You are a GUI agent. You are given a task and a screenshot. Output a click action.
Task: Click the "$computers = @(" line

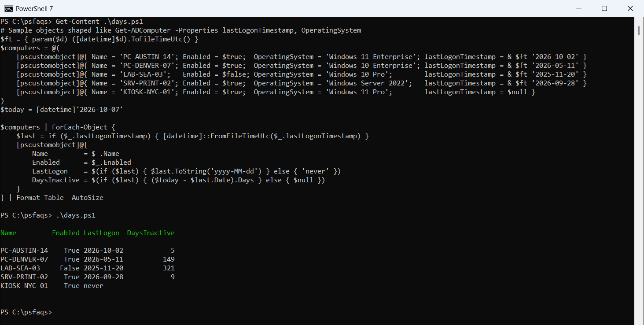click(30, 48)
